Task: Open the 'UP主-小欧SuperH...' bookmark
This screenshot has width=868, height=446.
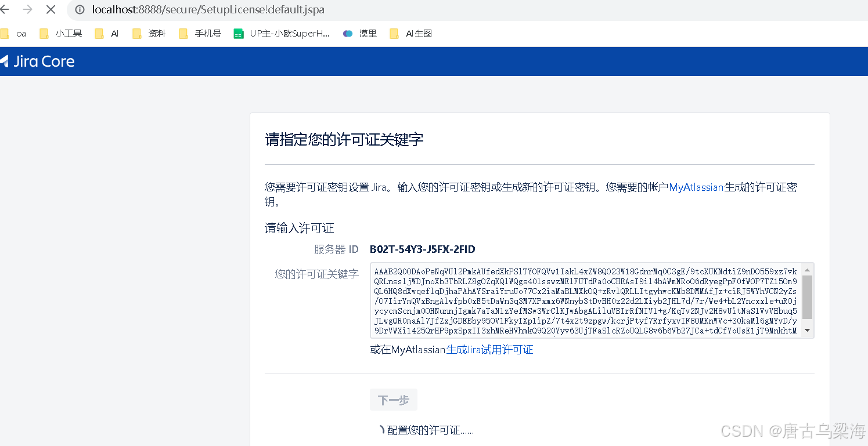Action: click(x=282, y=34)
